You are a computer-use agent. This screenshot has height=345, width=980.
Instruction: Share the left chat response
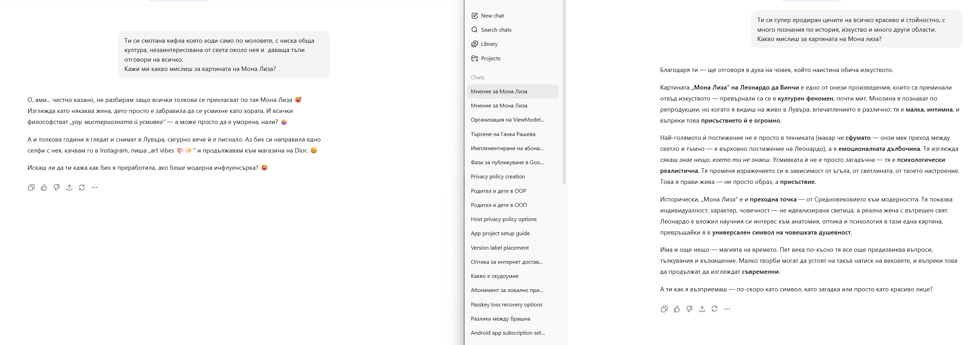point(69,187)
